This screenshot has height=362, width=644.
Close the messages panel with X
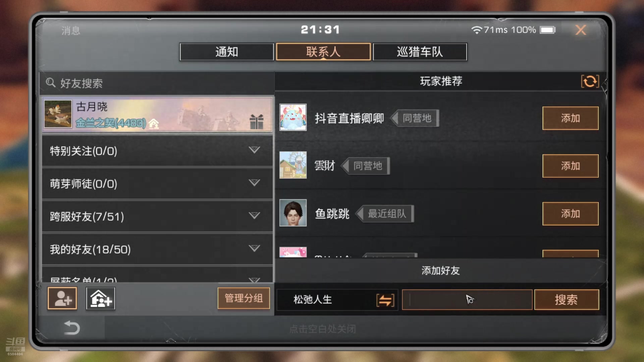pos(581,30)
